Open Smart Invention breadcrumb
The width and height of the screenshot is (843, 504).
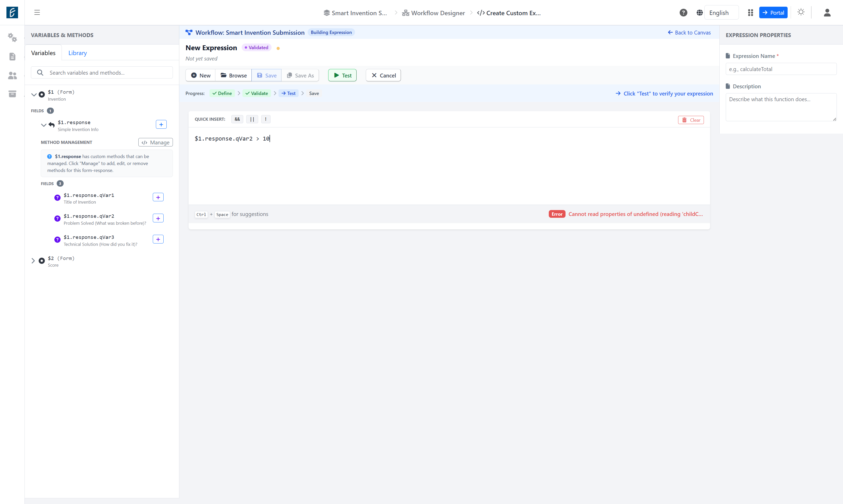(x=355, y=13)
